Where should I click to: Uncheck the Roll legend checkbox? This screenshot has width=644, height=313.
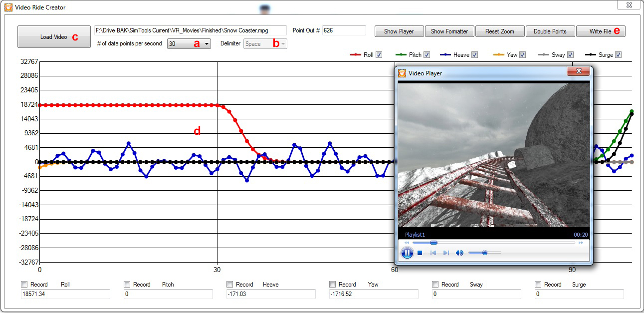tap(379, 55)
